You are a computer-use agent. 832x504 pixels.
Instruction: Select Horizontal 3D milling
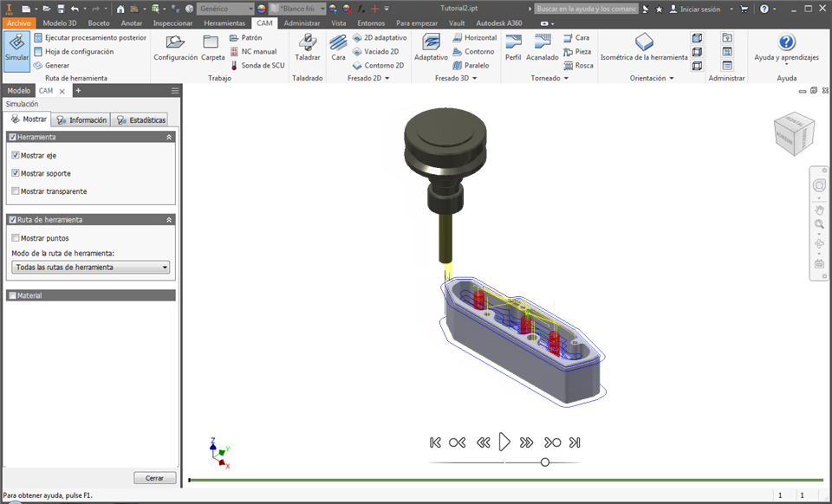tap(474, 37)
